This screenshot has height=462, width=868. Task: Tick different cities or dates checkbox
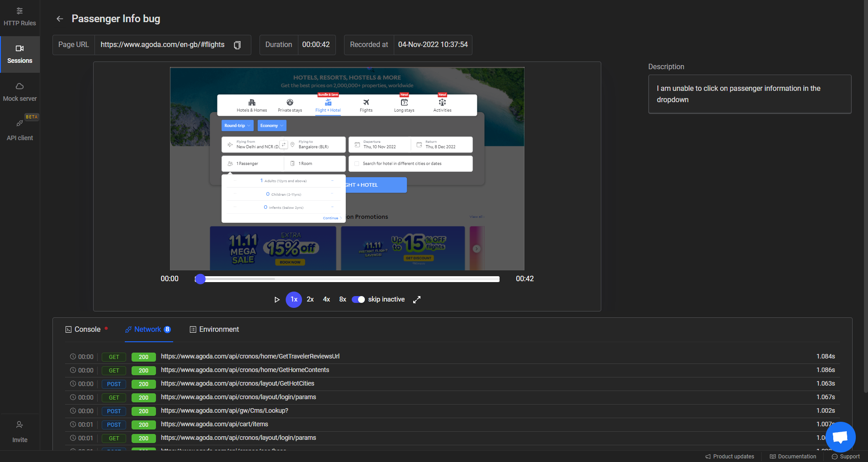point(357,164)
